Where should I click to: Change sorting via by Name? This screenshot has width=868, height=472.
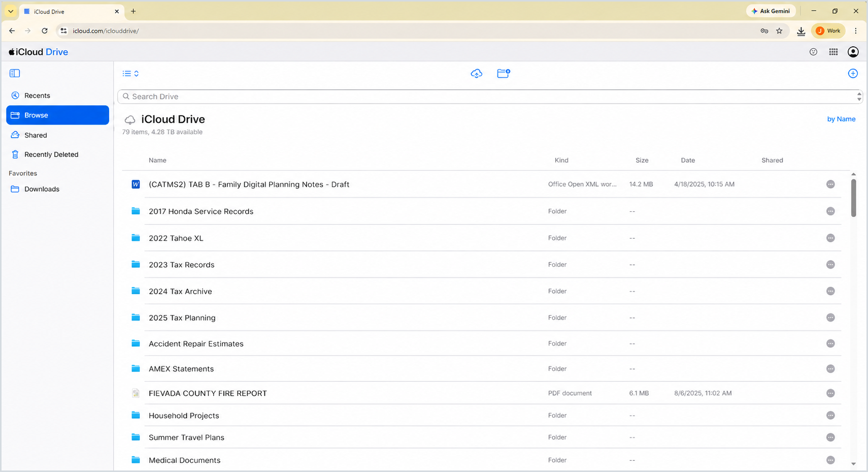pyautogui.click(x=841, y=119)
